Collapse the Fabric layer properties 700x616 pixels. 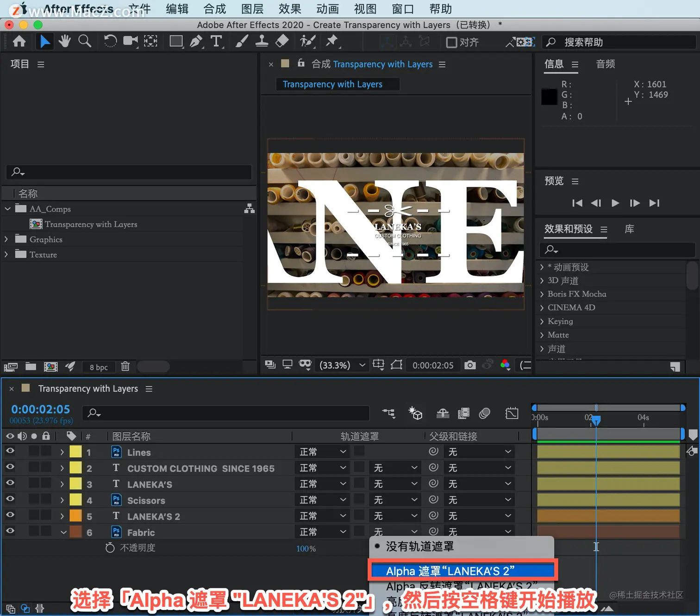pos(63,532)
